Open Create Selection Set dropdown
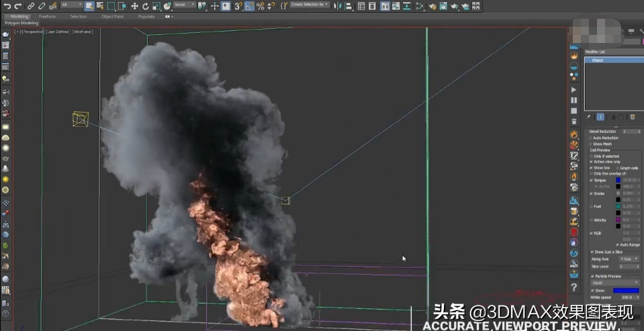 coord(310,5)
